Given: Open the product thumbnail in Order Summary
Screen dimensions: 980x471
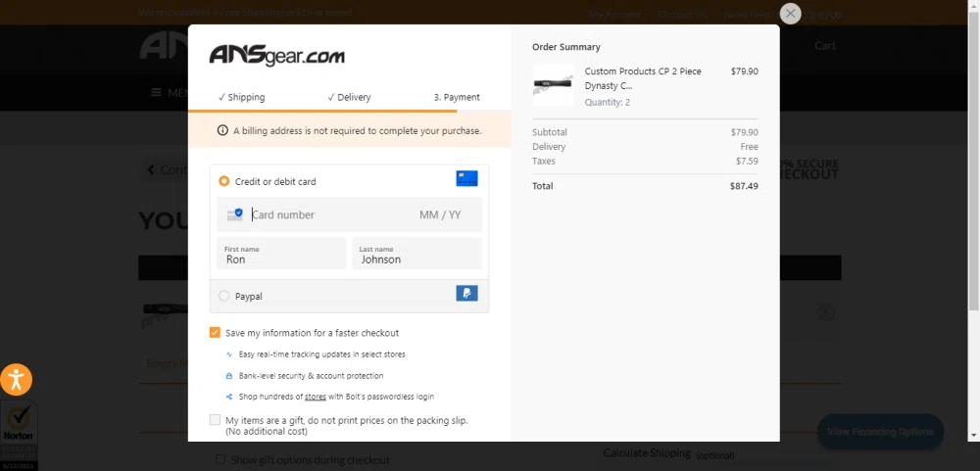Looking at the screenshot, I should pyautogui.click(x=553, y=84).
